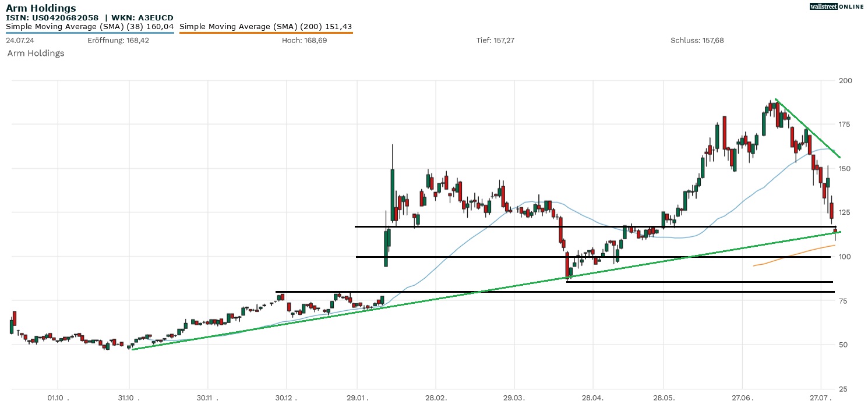Click the 125 price axis label
The height and width of the screenshot is (401, 868).
coord(845,212)
